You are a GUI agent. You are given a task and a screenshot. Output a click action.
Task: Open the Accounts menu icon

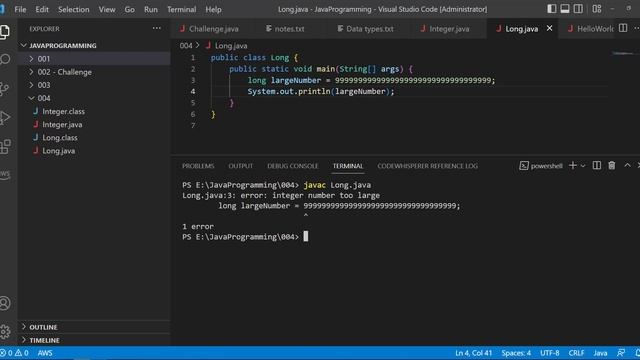[x=5, y=303]
